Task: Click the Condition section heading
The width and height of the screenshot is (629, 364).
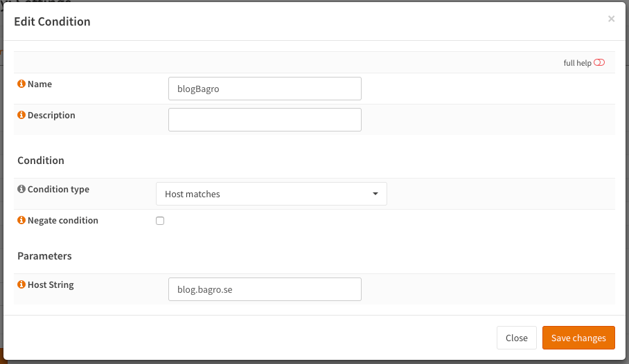Action: 41,161
